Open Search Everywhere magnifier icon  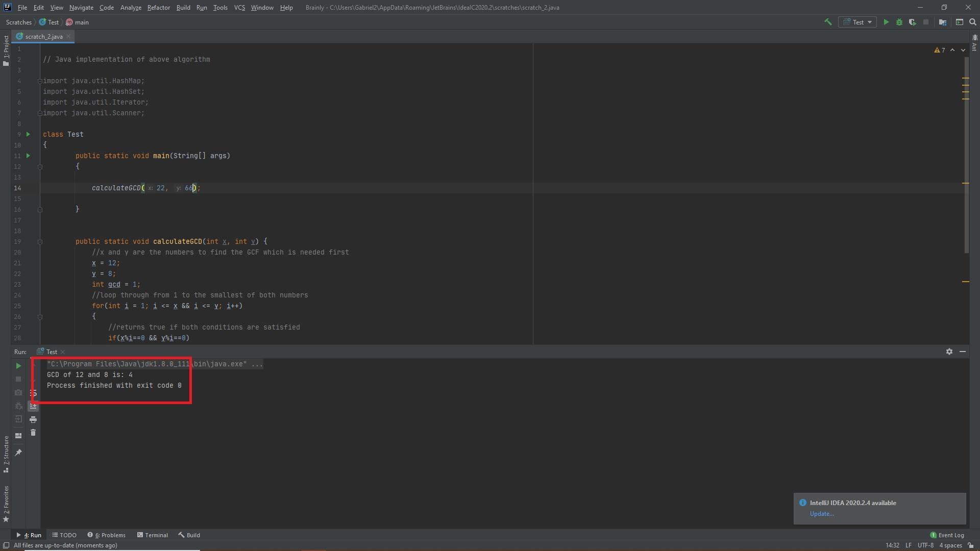pos(973,22)
